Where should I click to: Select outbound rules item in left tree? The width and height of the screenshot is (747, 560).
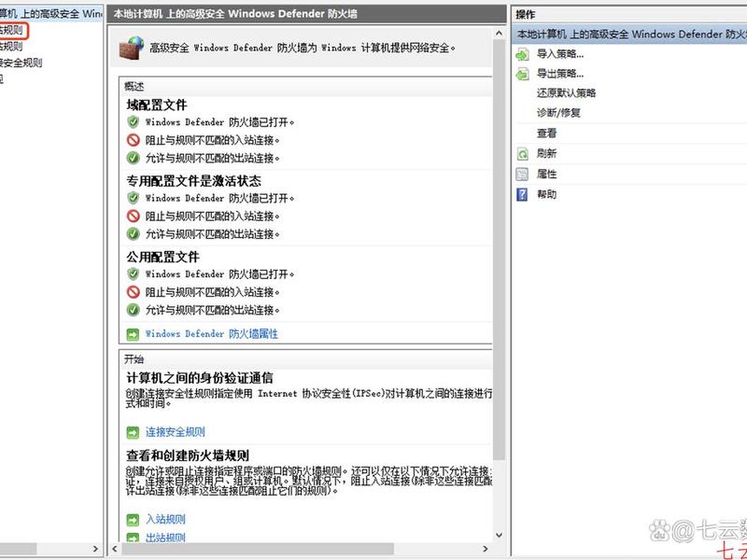pyautogui.click(x=11, y=47)
